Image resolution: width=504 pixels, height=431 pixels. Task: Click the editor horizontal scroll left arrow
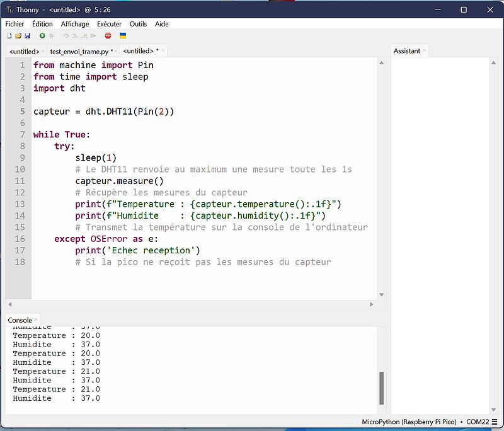tap(10, 304)
